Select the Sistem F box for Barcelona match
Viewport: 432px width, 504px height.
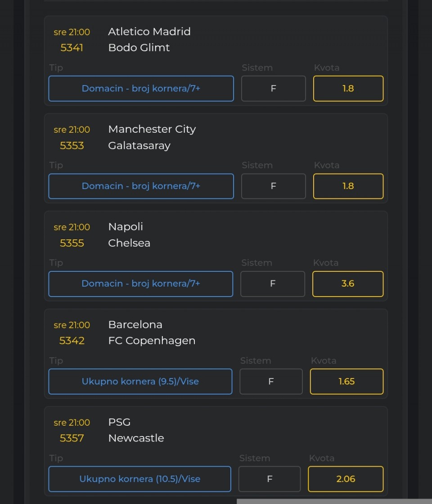(271, 382)
